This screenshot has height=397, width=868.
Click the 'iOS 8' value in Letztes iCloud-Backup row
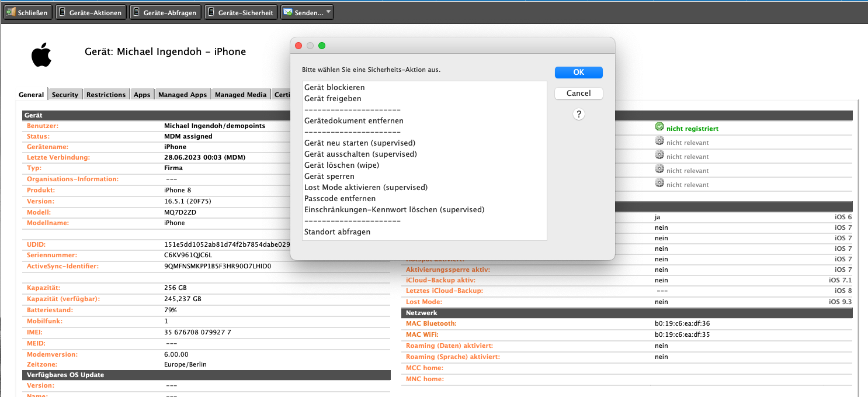(x=843, y=291)
